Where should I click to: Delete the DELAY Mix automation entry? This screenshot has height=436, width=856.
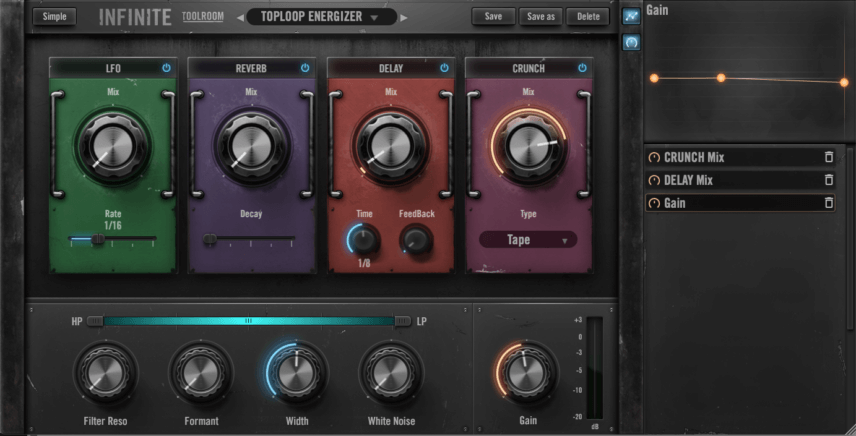coord(829,180)
